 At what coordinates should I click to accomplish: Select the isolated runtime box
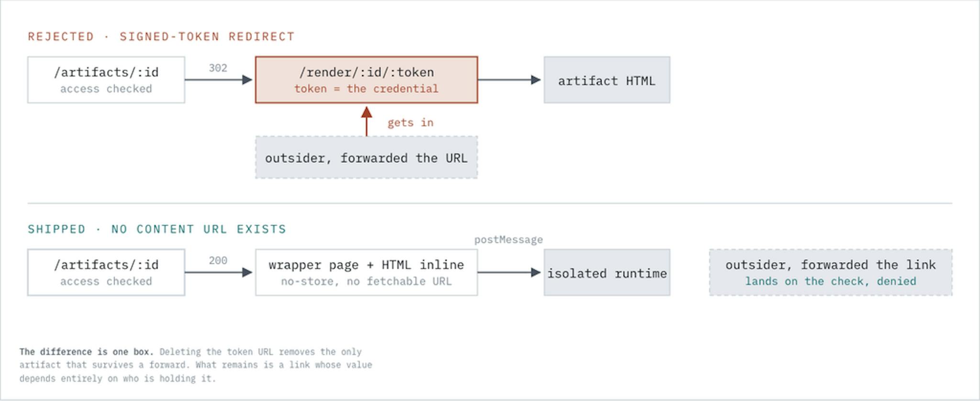pyautogui.click(x=607, y=272)
